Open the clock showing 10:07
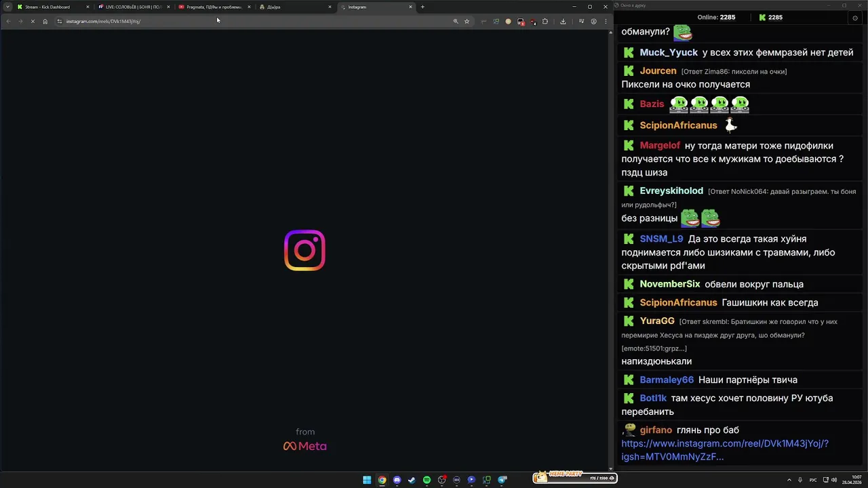 [x=852, y=480]
